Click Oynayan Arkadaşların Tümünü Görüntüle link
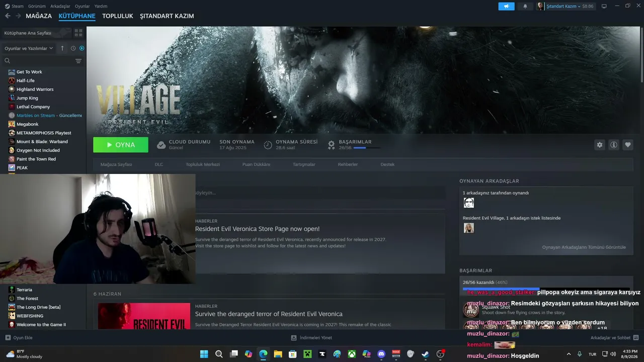 [x=584, y=247]
